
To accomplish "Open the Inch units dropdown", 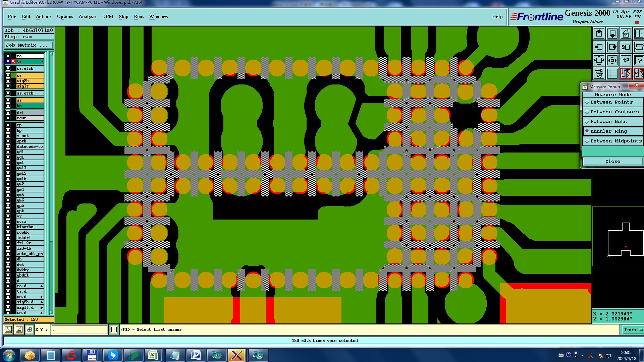I will (633, 330).
